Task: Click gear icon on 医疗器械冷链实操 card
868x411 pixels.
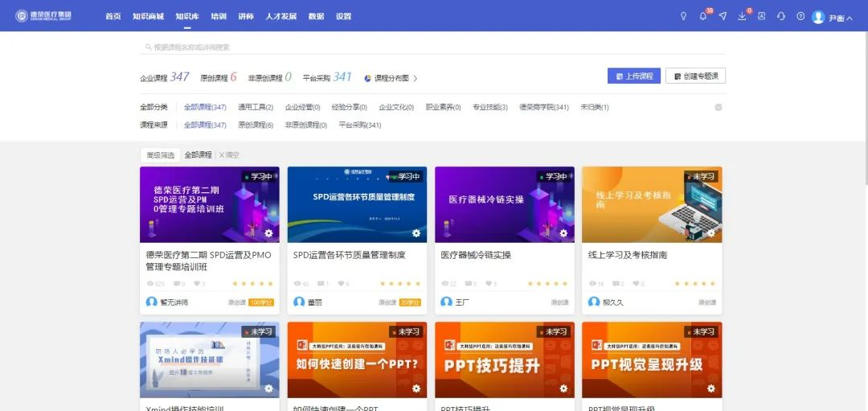Action: [x=564, y=233]
